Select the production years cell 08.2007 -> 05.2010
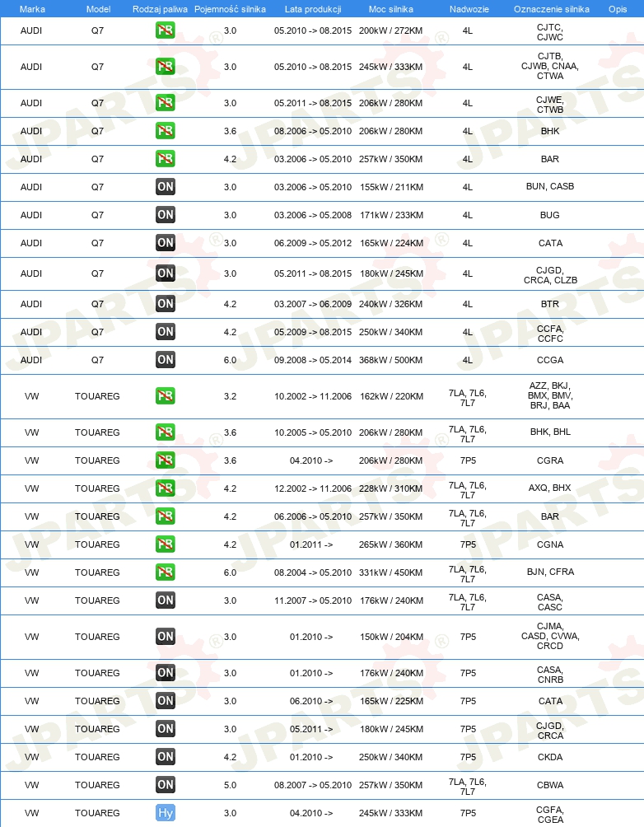Viewport: 644px width, 827px height. [x=313, y=785]
